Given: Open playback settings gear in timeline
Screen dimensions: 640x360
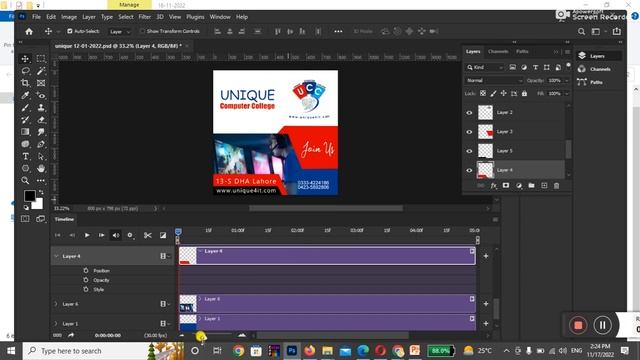Looking at the screenshot, I should tap(130, 235).
